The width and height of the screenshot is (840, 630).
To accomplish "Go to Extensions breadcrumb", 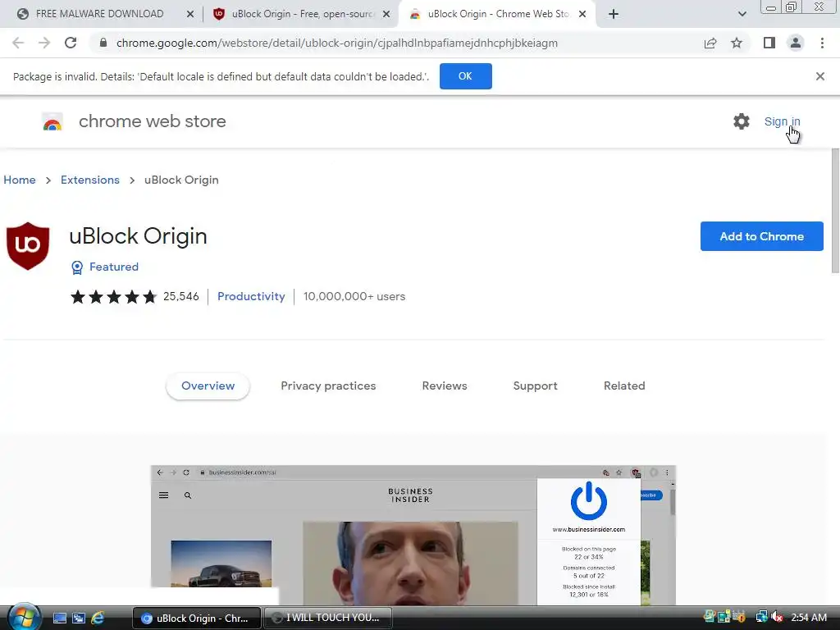I will coord(90,180).
